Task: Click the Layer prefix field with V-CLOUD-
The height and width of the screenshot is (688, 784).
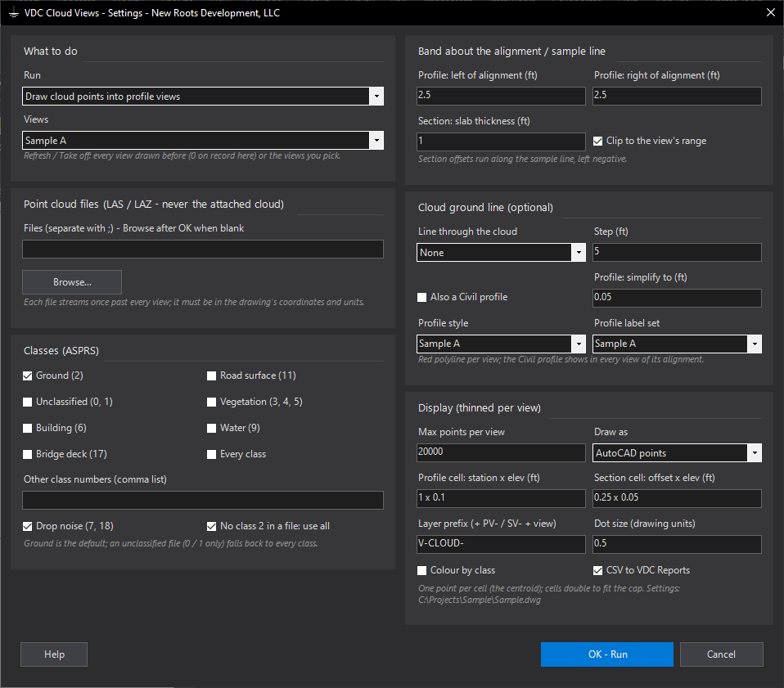Action: 501,545
